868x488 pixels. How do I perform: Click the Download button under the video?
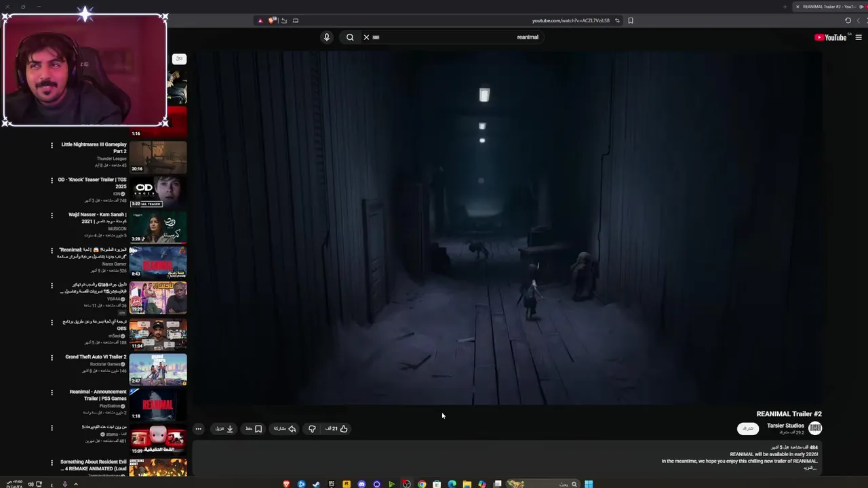[x=224, y=428]
